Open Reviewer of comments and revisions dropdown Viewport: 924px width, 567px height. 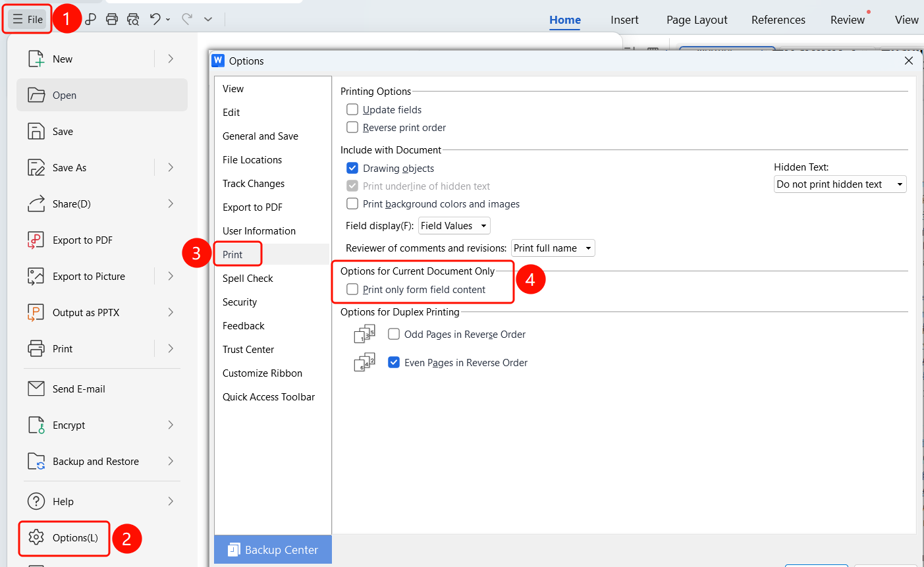pos(553,248)
